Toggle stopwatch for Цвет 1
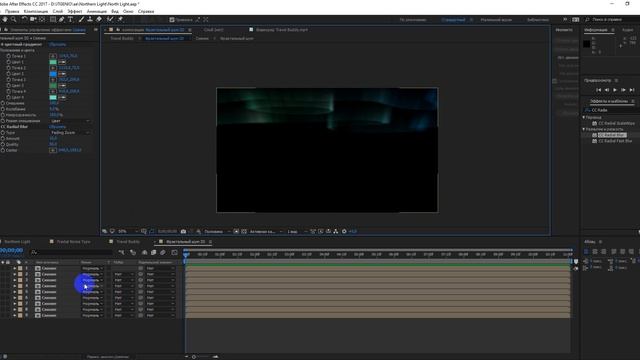This screenshot has width=640, height=360. 8,62
